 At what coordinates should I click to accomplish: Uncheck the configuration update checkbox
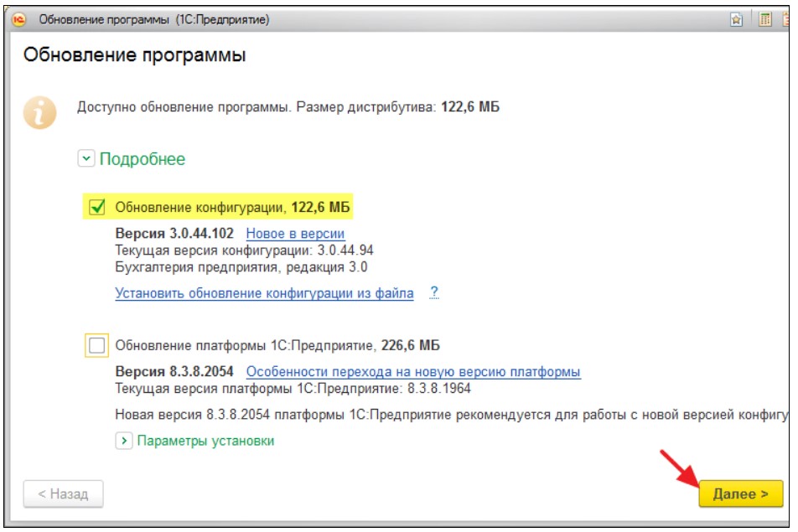(x=96, y=207)
